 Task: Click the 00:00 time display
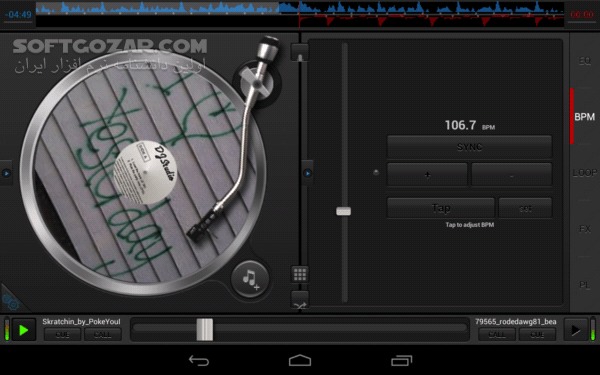coord(582,15)
